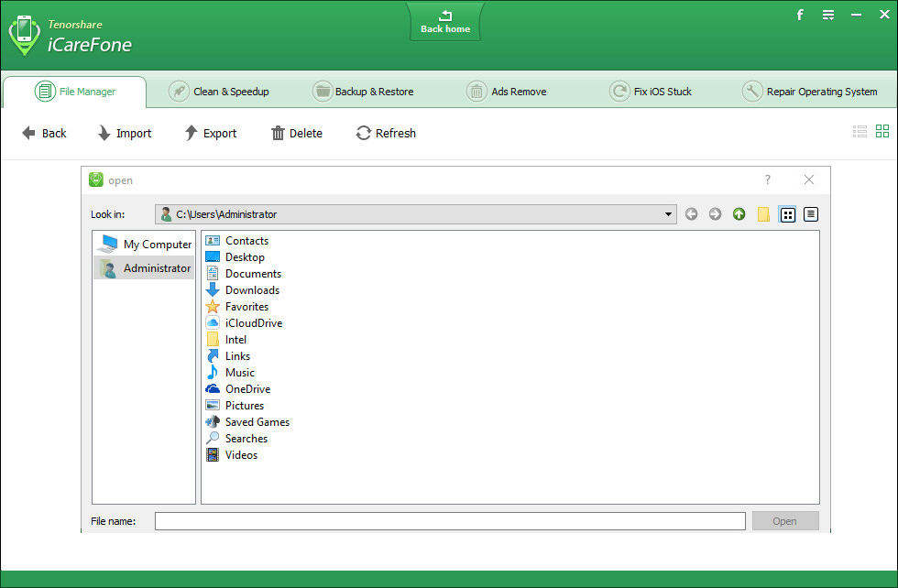Click the Open button in dialog
898x588 pixels.
point(785,521)
